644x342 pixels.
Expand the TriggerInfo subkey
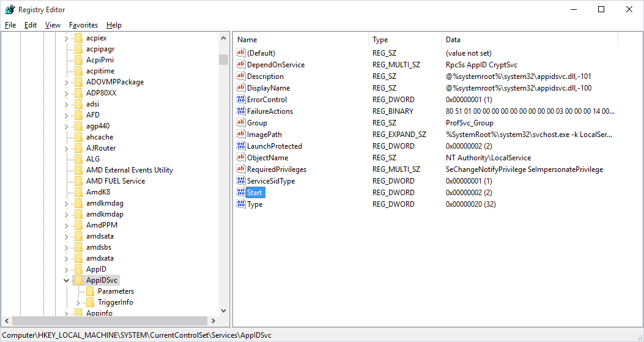click(x=78, y=302)
